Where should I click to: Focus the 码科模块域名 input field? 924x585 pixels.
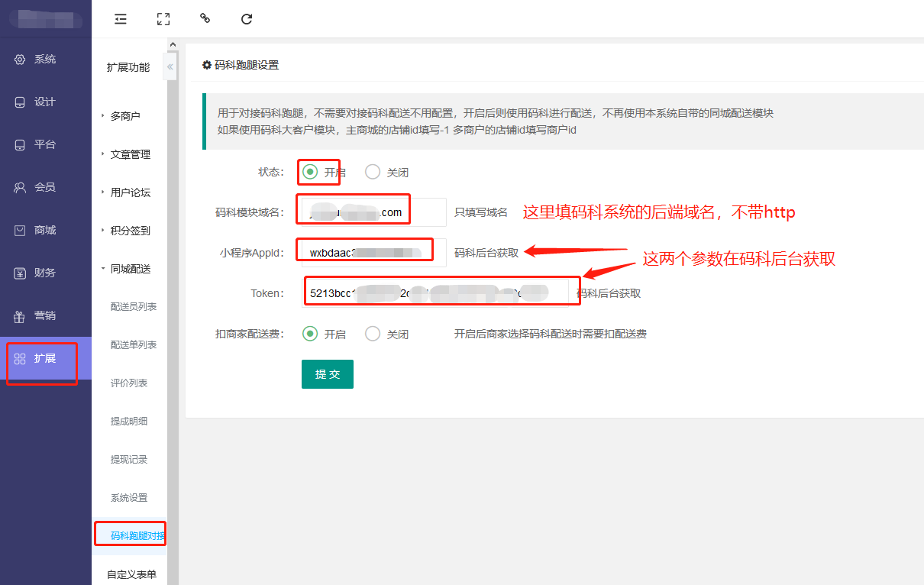tap(374, 212)
